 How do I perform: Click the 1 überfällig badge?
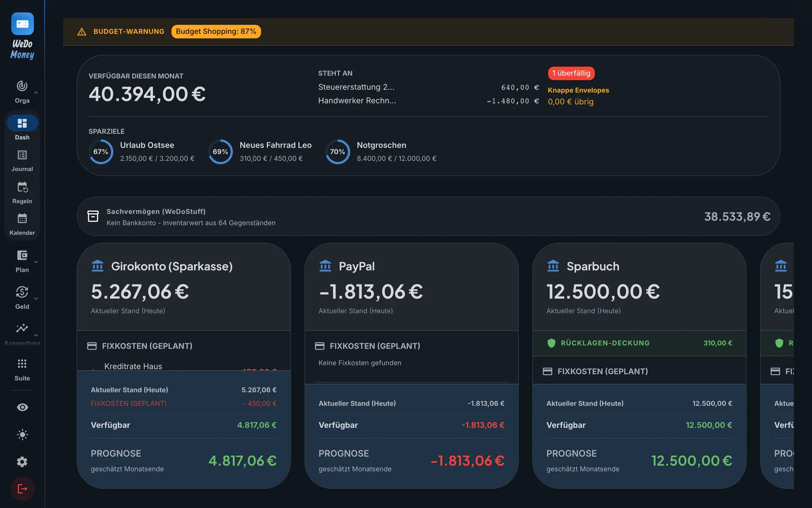pyautogui.click(x=571, y=73)
